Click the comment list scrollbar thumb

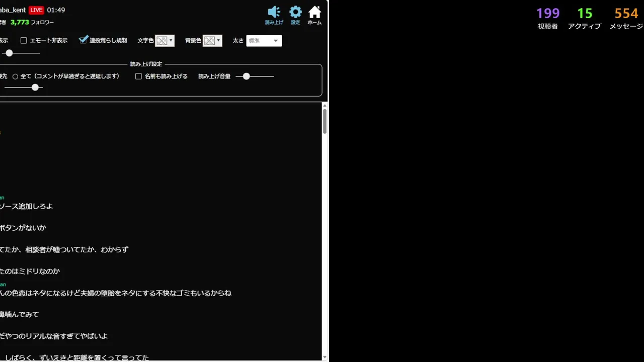tap(325, 121)
